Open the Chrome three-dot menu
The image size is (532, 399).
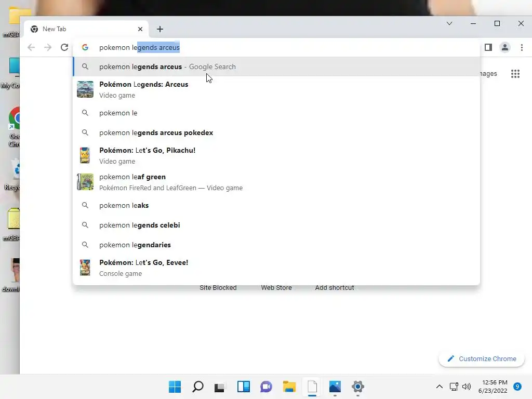pyautogui.click(x=522, y=47)
